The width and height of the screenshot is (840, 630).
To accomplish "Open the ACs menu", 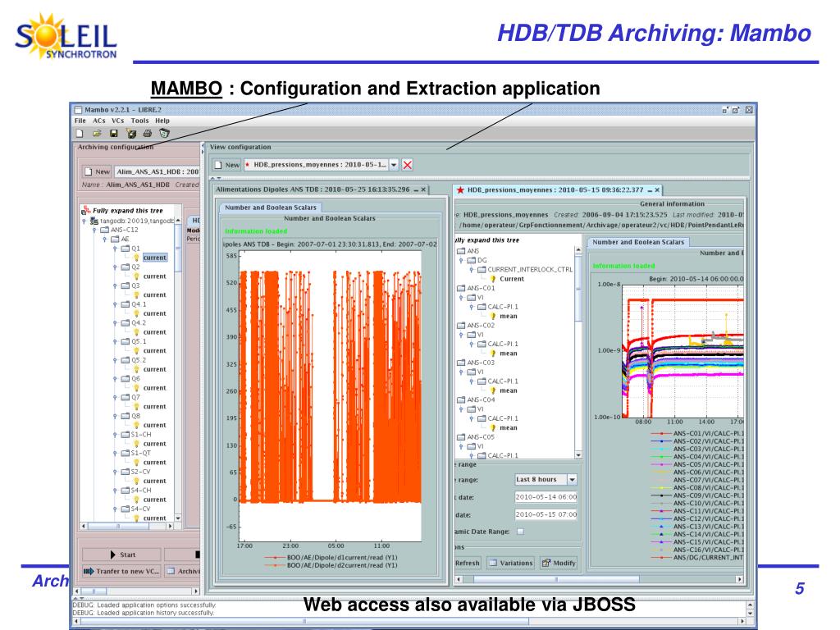I will point(99,121).
